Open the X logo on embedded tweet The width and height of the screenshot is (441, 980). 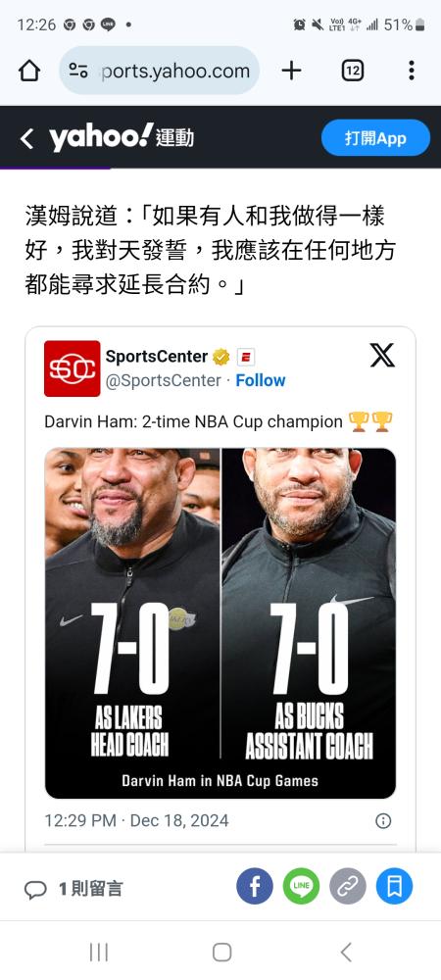(x=381, y=356)
